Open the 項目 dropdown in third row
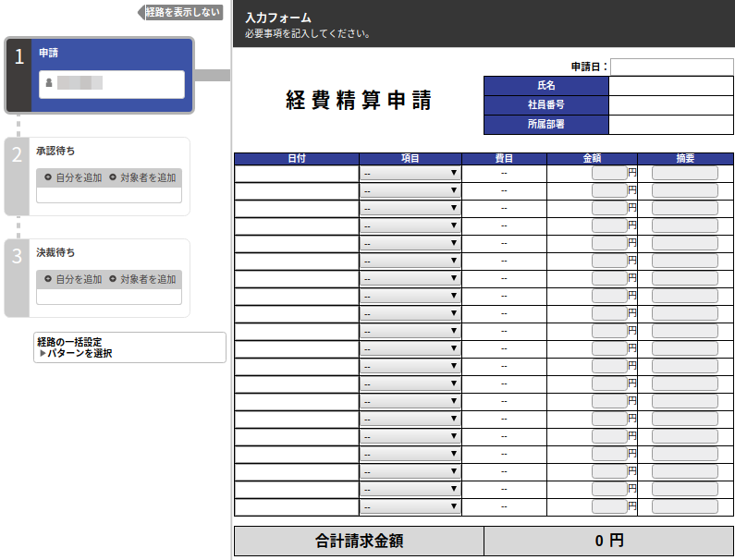This screenshot has width=735, height=560. tap(410, 209)
